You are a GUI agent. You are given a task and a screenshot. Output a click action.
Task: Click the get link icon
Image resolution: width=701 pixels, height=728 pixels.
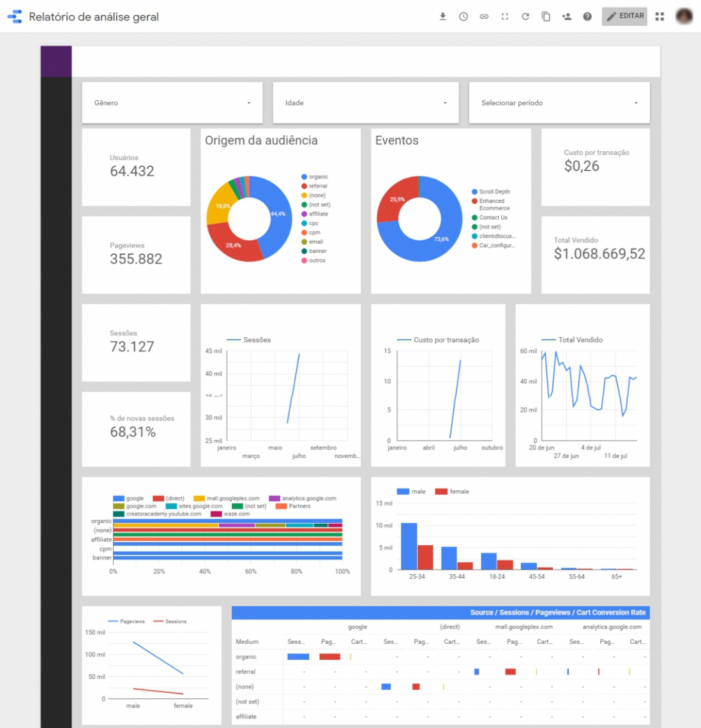[x=483, y=17]
